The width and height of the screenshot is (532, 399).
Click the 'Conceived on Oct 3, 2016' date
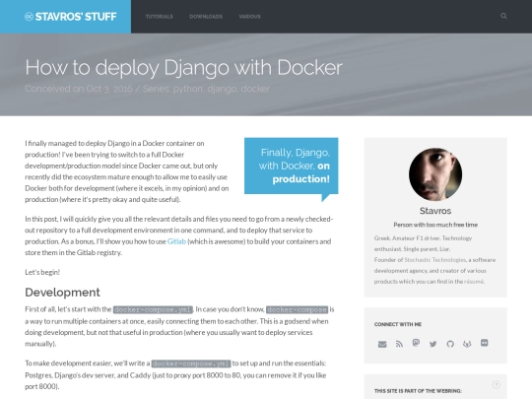point(79,89)
